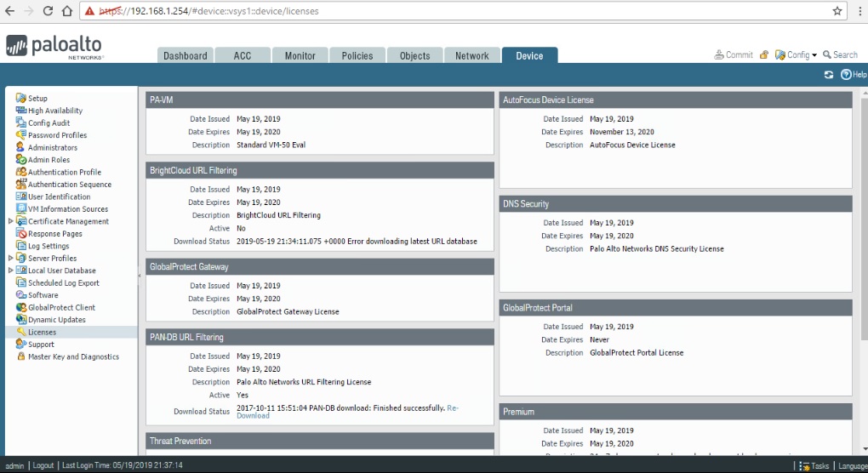Switch to the Policies tab
Viewport: 868px width, 473px height.
pos(357,55)
